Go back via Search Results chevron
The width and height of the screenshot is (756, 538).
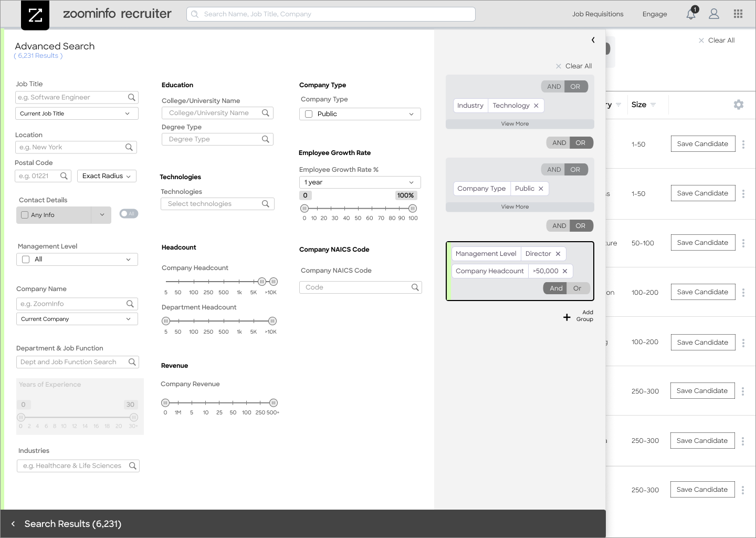point(13,524)
